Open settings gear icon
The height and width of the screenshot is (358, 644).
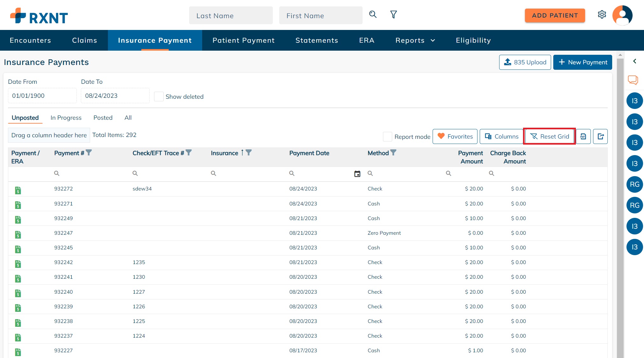(x=602, y=15)
